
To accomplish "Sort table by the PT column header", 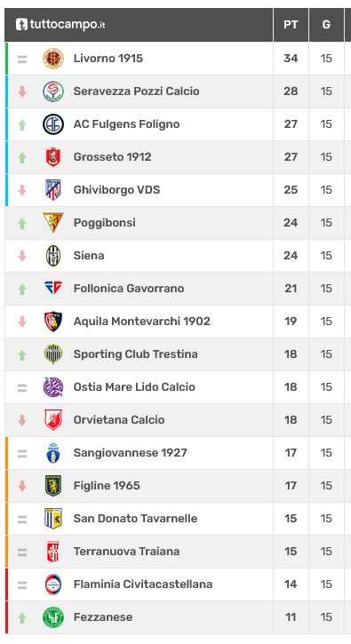I will click(291, 25).
